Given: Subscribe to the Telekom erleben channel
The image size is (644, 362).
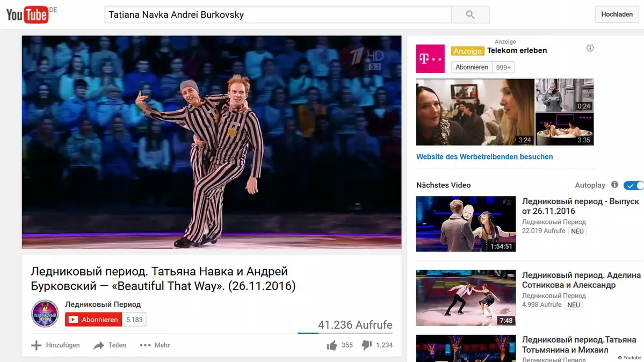Looking at the screenshot, I should pyautogui.click(x=472, y=67).
